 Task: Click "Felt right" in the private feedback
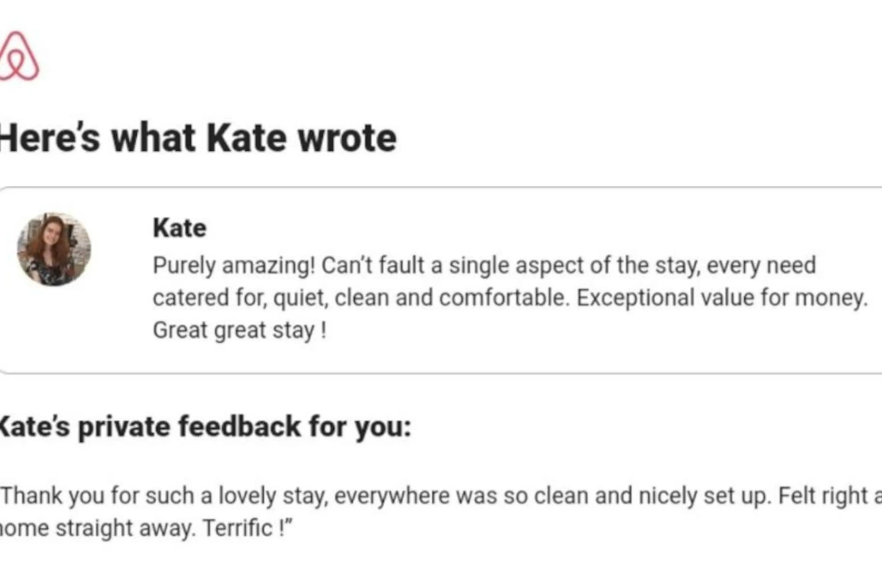click(823, 496)
